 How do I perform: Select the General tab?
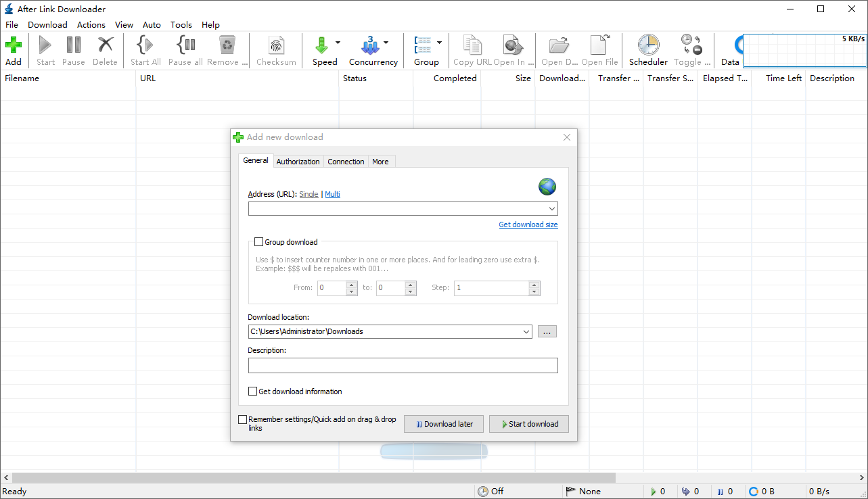tap(256, 160)
